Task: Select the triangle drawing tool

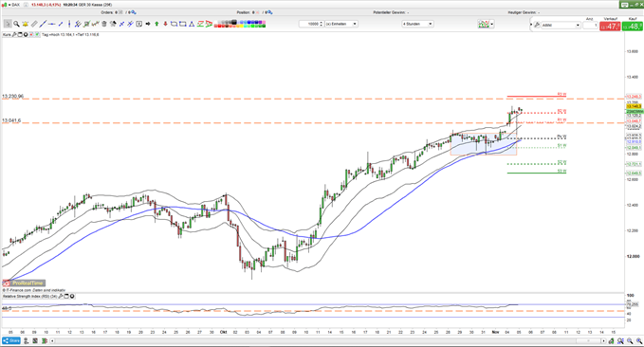Action: click(x=192, y=24)
